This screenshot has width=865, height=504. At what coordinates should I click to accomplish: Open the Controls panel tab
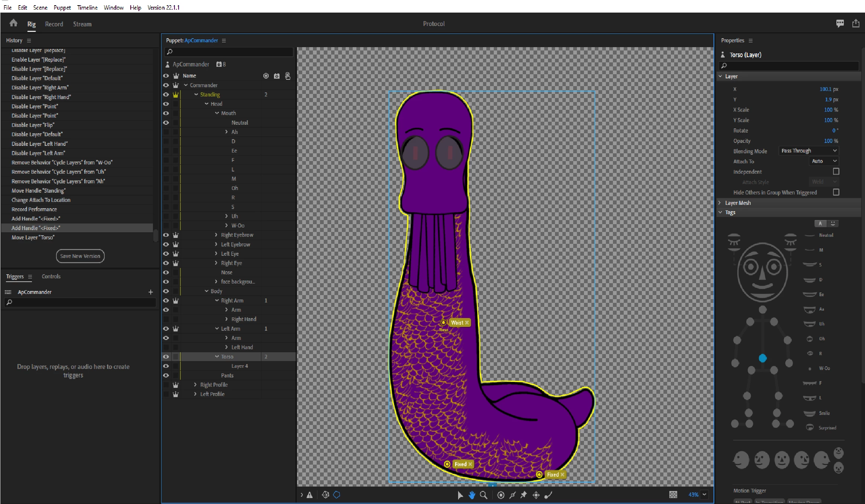[51, 276]
